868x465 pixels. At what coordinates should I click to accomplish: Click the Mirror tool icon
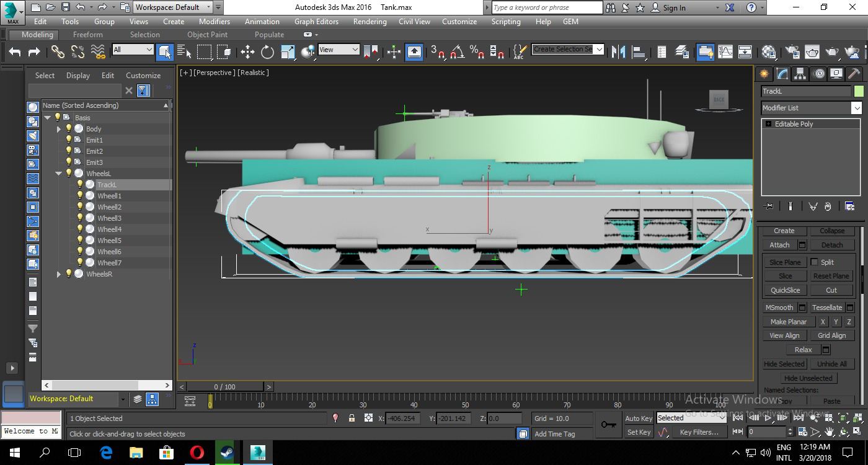618,51
